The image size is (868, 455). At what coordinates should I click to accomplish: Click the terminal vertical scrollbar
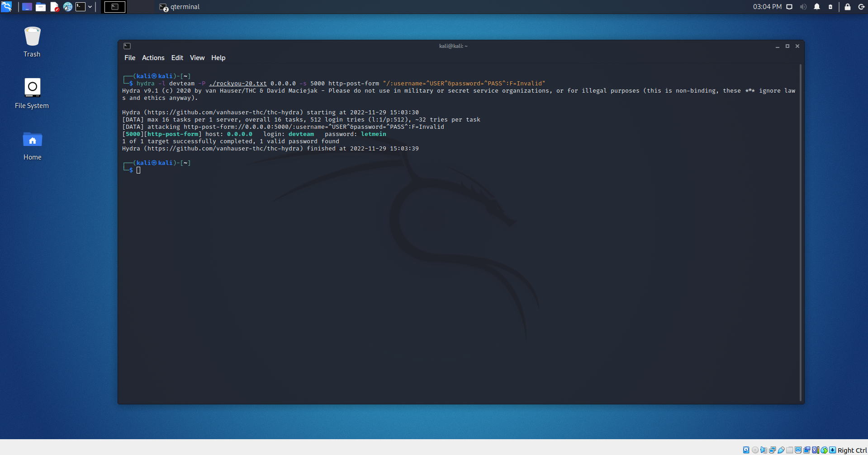800,233
